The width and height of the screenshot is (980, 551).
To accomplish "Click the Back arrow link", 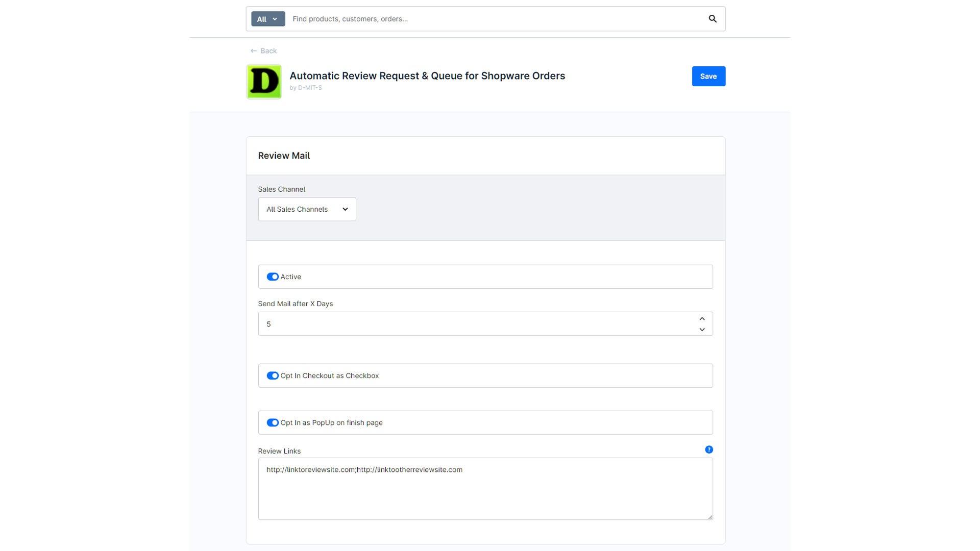I will point(263,51).
